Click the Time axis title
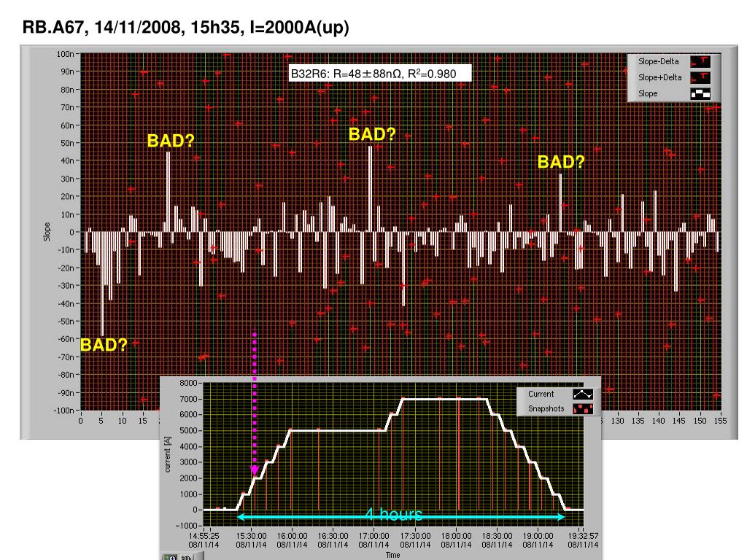This screenshot has width=747, height=560. click(392, 555)
